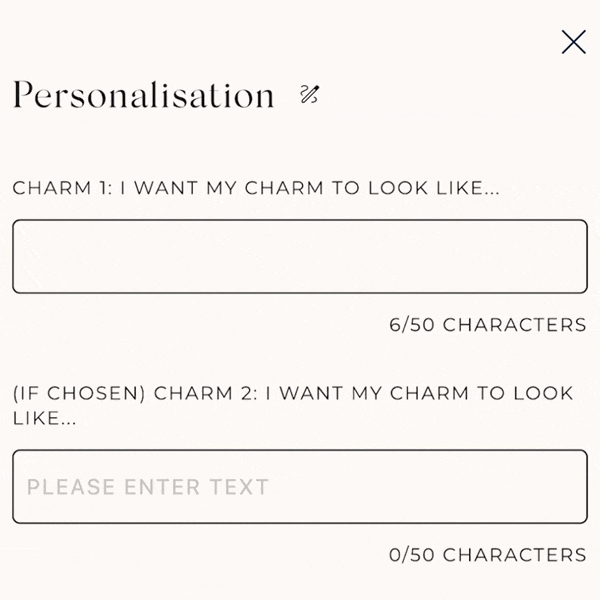Image resolution: width=600 pixels, height=600 pixels.
Task: Click 'I WANT MY CHARM TO LOOK LIKE...' in the Charm 1 label
Action: [x=310, y=188]
